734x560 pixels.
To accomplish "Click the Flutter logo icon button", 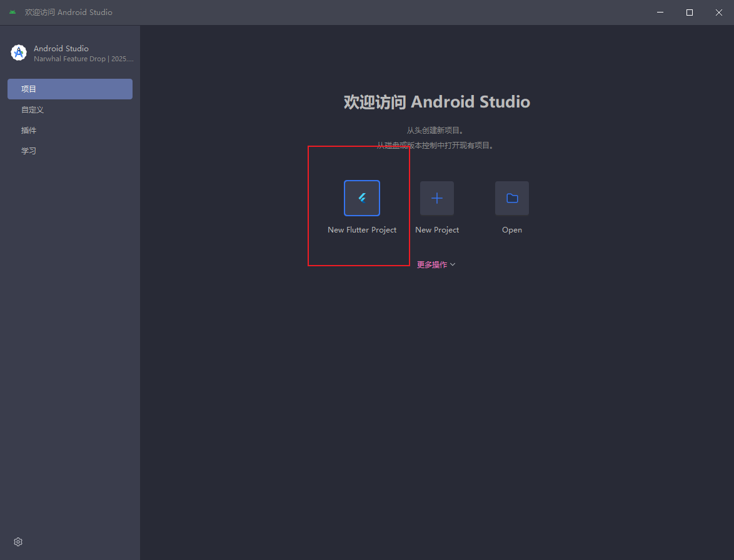I will (x=362, y=198).
